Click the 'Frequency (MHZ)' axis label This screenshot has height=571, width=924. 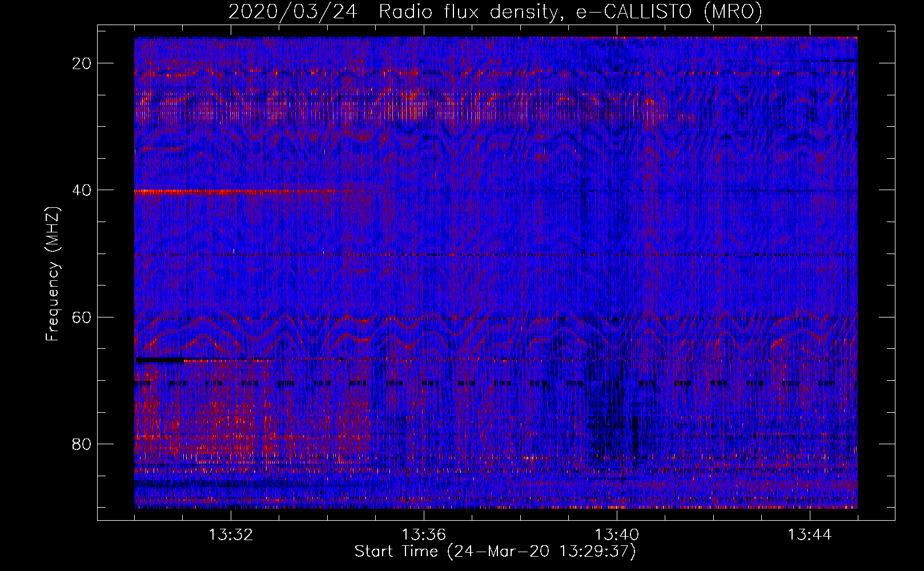point(53,274)
